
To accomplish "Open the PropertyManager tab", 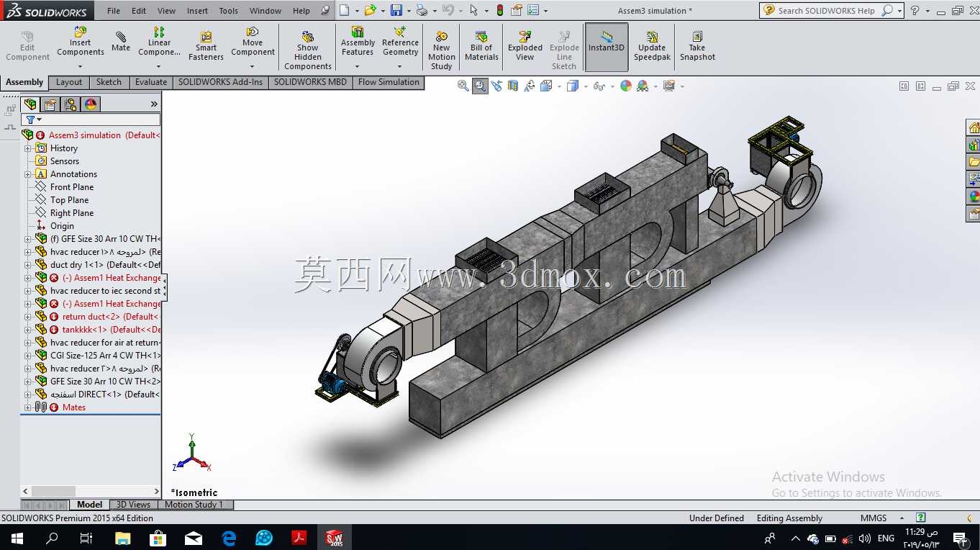I will click(x=50, y=104).
